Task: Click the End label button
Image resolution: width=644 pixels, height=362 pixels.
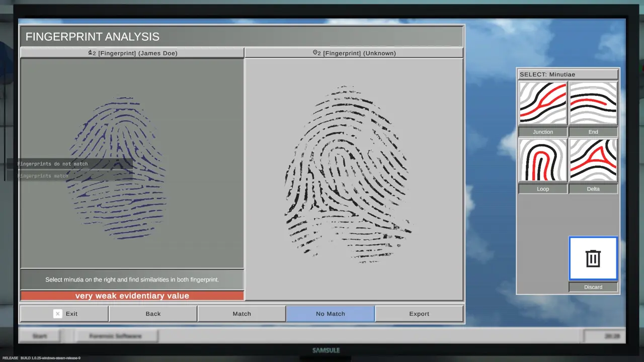Action: [x=593, y=132]
